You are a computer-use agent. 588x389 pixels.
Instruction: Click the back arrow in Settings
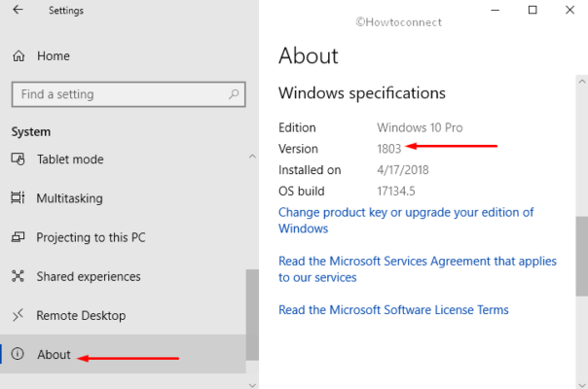[x=18, y=10]
